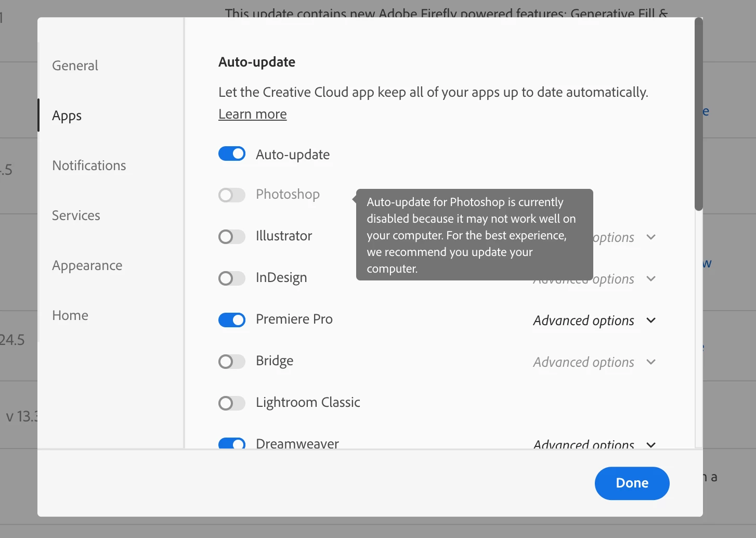756x538 pixels.
Task: Click the Dreamweaver app label
Action: [x=297, y=443]
